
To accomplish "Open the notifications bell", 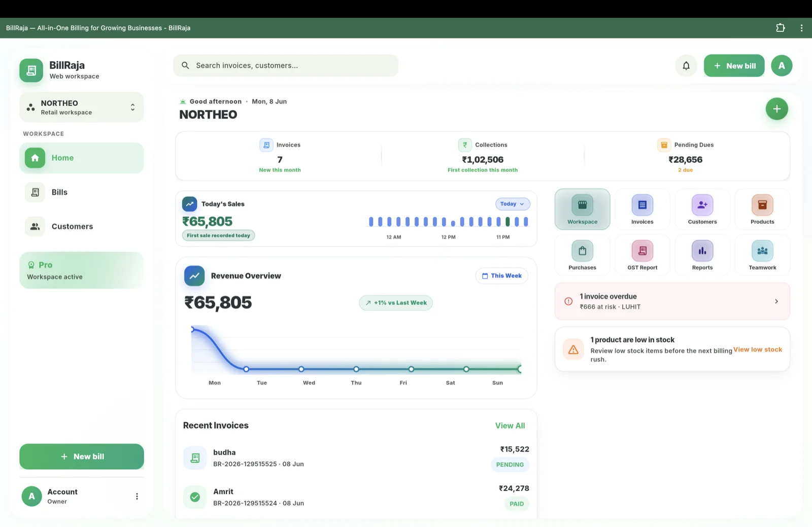I will click(686, 65).
